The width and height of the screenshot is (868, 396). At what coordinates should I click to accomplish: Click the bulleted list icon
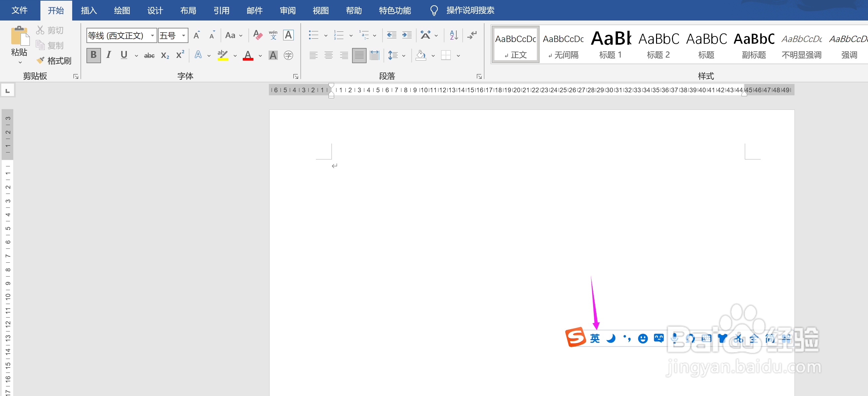(313, 35)
